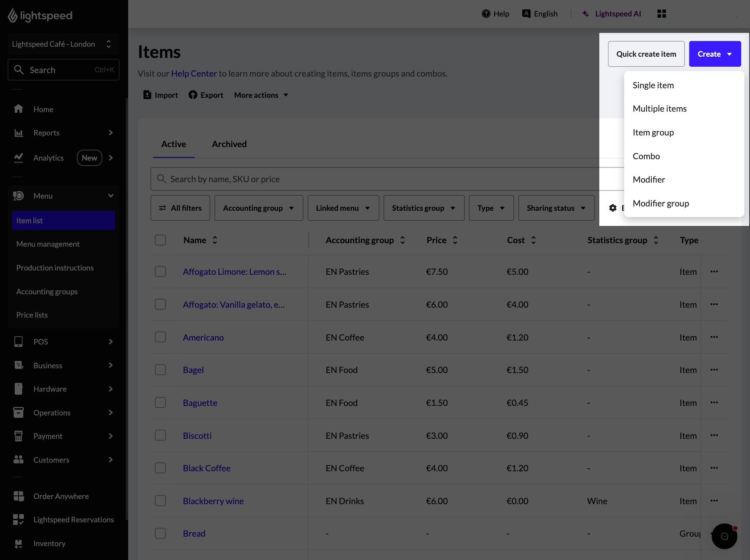
Task: Click the Business sidebar icon
Action: (x=18, y=365)
